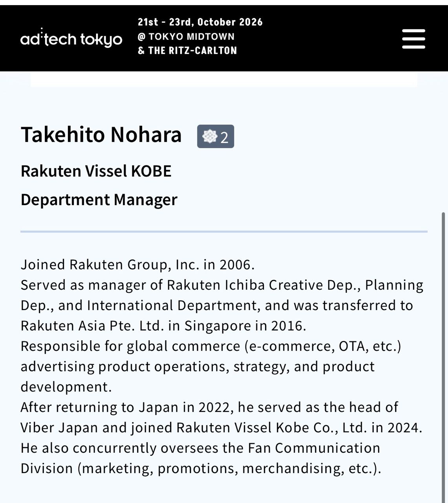The height and width of the screenshot is (503, 448).
Task: Click the "Joined Rakuten Group, Inc. in 2006." line
Action: point(137,265)
